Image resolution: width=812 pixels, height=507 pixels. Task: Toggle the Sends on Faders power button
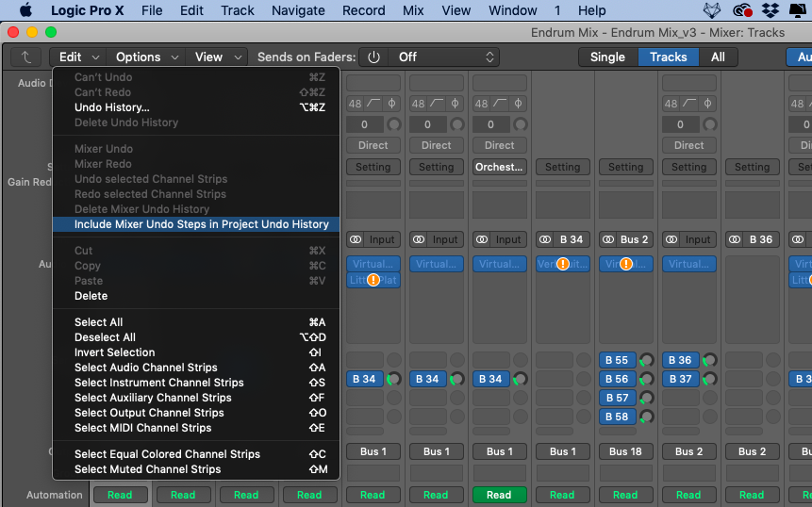[x=373, y=57]
